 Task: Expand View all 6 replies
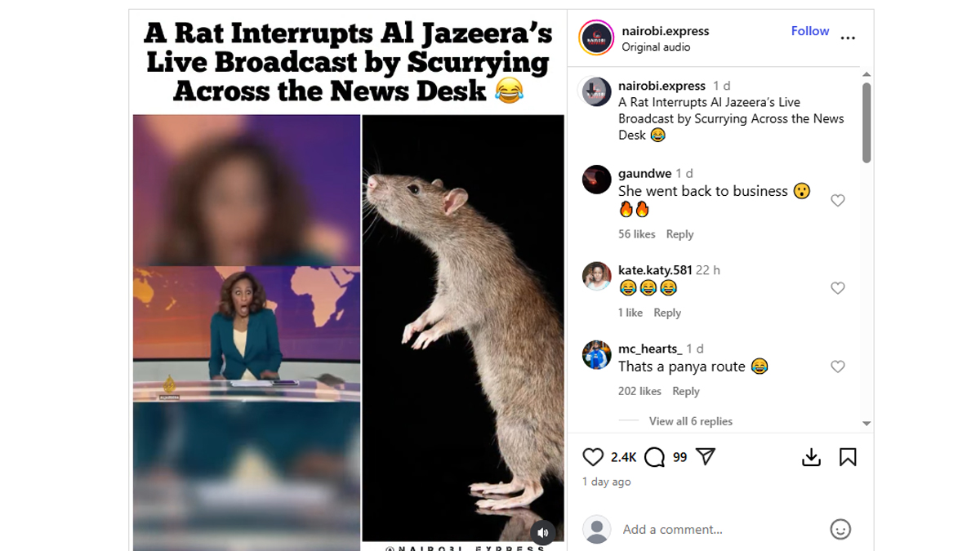point(690,421)
